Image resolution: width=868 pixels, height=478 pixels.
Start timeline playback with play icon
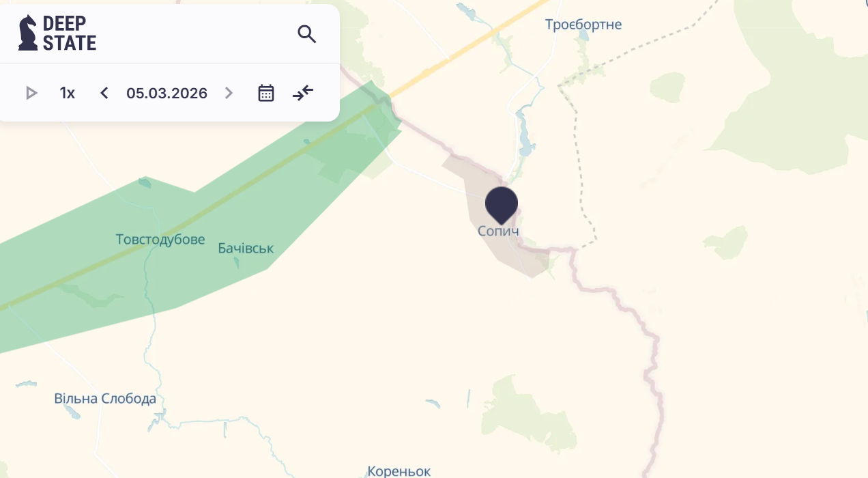(31, 93)
